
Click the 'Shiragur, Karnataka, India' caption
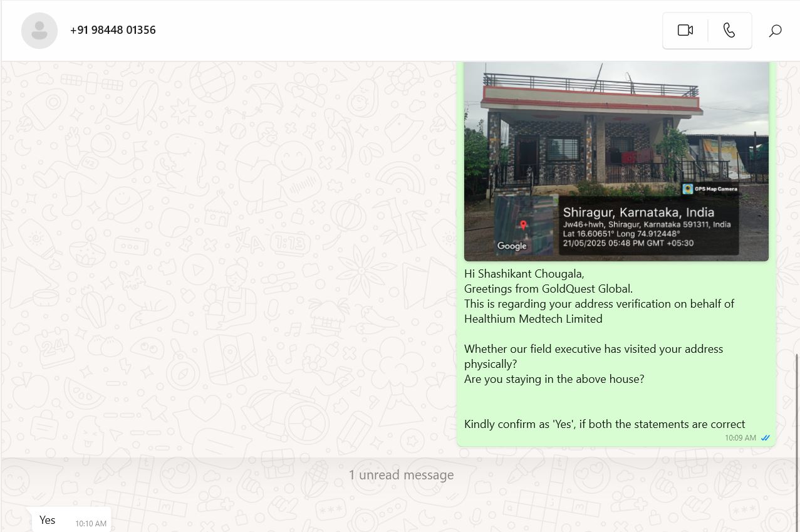click(638, 212)
